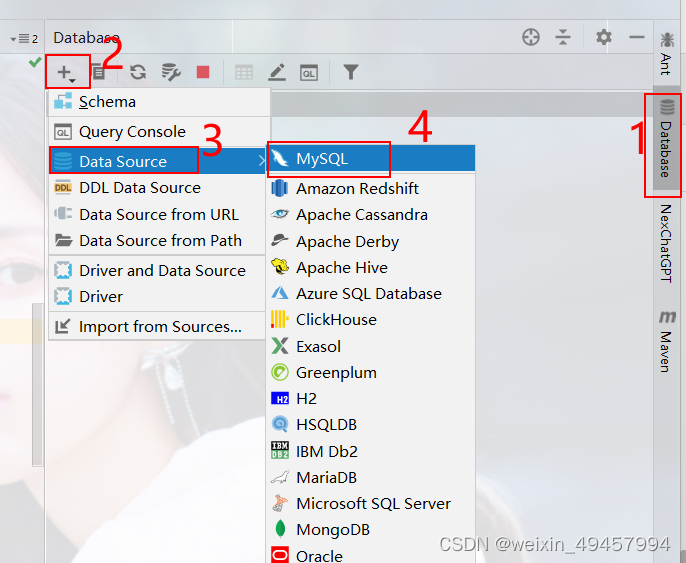Select Schema menu item

coord(159,102)
